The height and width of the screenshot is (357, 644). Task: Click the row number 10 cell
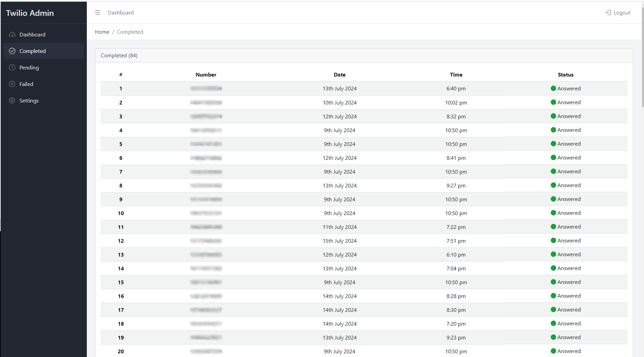pos(121,213)
